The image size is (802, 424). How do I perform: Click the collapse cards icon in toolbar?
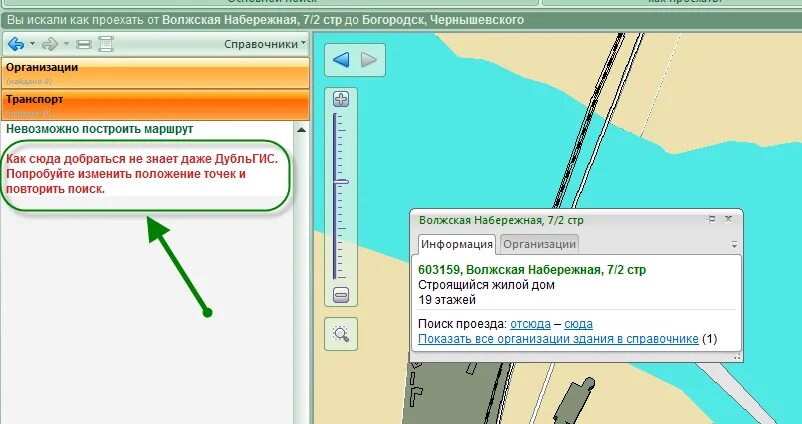pos(84,44)
